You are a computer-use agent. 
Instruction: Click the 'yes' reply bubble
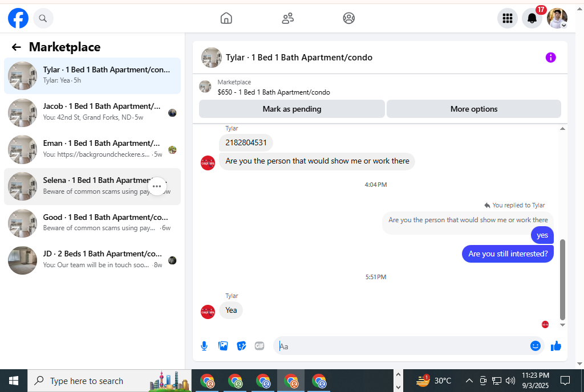click(x=542, y=235)
